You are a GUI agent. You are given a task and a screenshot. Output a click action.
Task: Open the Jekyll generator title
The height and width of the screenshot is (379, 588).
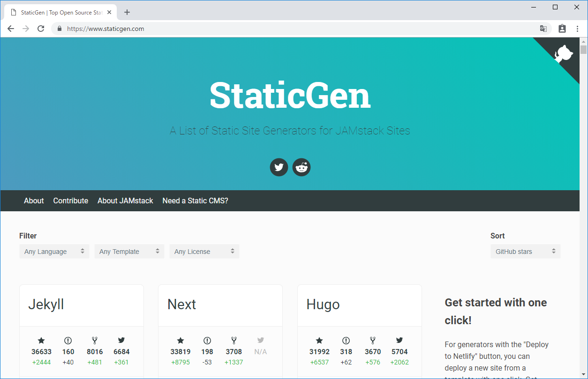click(46, 305)
